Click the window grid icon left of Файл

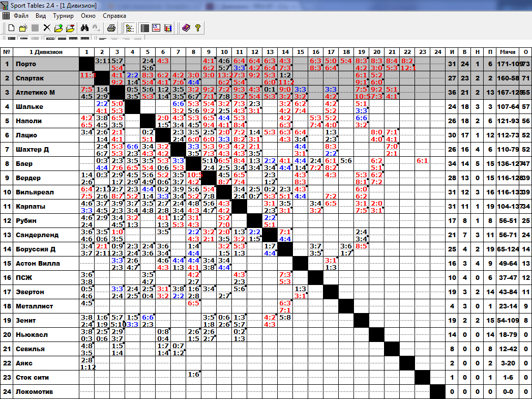(6, 16)
